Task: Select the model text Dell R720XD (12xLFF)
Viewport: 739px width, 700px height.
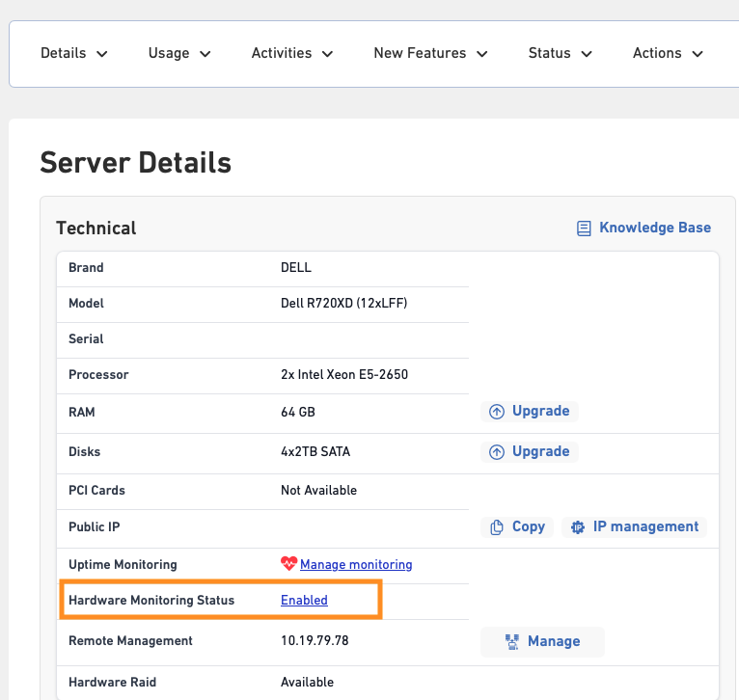Action: tap(344, 303)
